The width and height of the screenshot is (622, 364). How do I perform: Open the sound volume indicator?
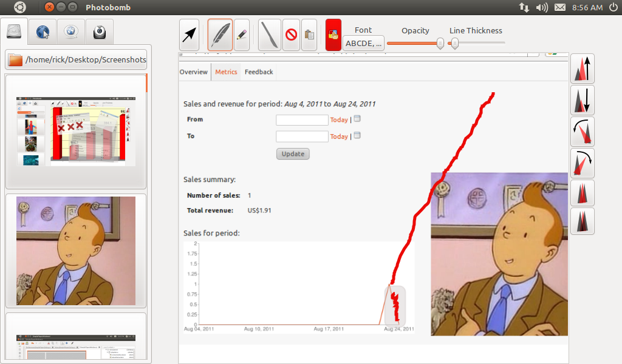pyautogui.click(x=541, y=7)
